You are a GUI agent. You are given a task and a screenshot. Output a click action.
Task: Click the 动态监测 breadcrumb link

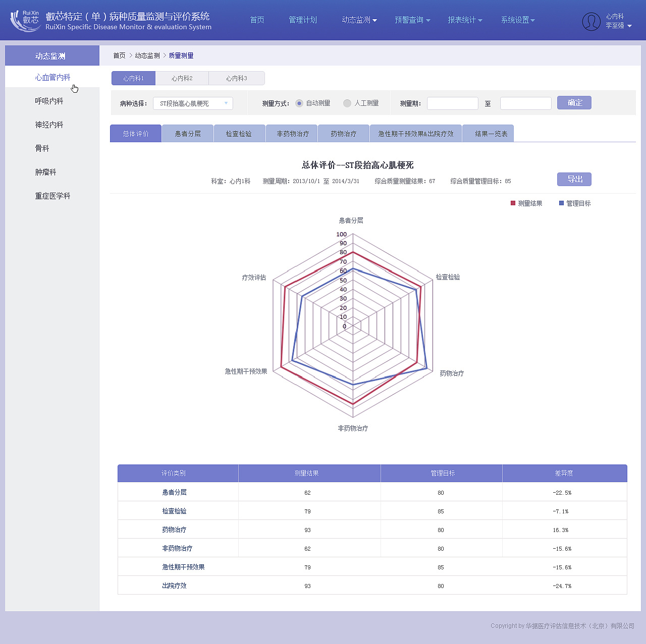[x=147, y=55]
